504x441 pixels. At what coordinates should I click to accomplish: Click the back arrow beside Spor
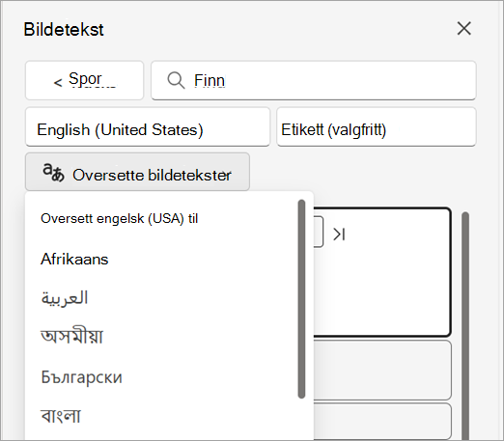(x=58, y=83)
